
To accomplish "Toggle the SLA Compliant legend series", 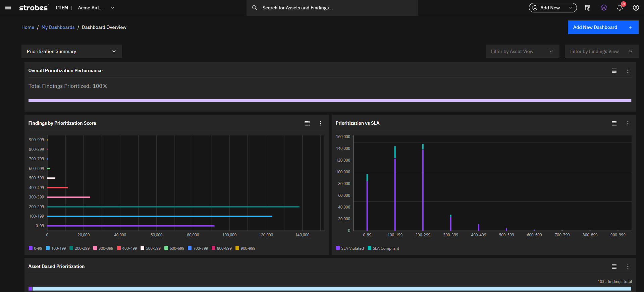I will (383, 248).
